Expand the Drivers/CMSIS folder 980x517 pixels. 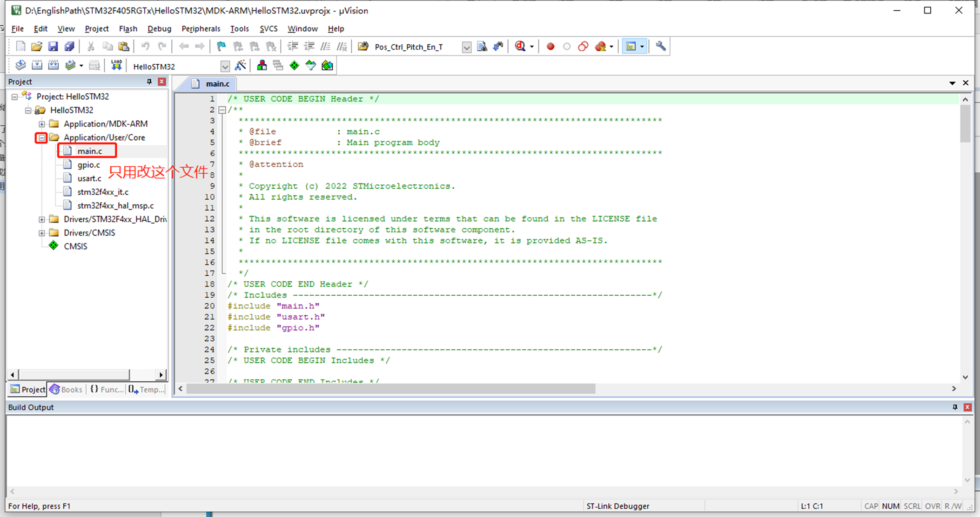tap(42, 233)
